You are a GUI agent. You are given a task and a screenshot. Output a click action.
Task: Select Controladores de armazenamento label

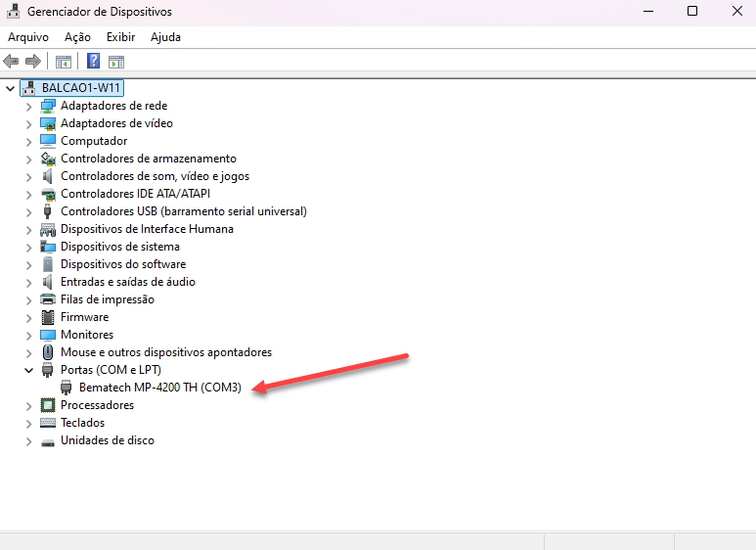tap(149, 159)
